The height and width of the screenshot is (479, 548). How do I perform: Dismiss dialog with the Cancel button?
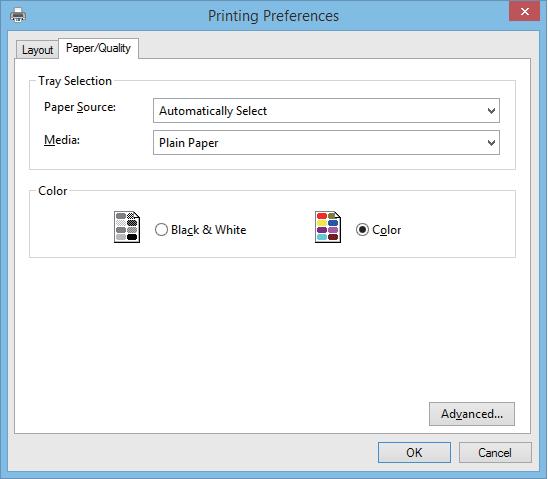point(495,452)
